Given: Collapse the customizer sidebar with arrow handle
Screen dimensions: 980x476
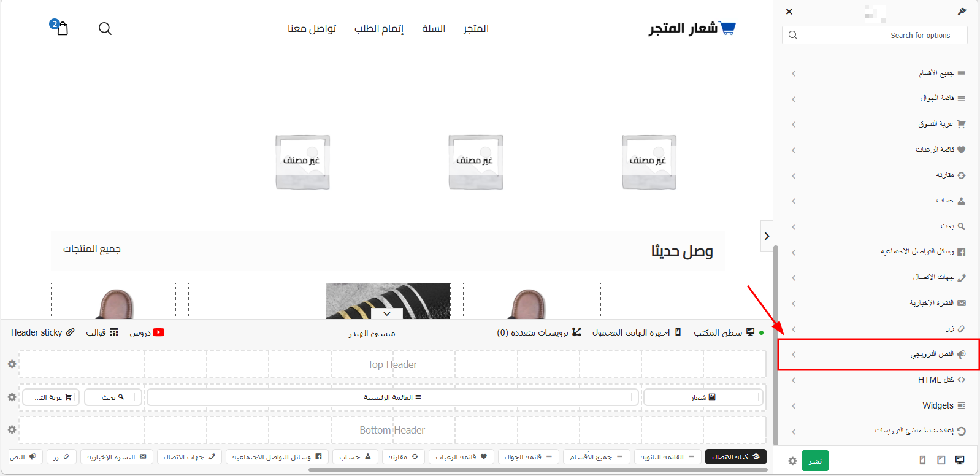Looking at the screenshot, I should [767, 236].
